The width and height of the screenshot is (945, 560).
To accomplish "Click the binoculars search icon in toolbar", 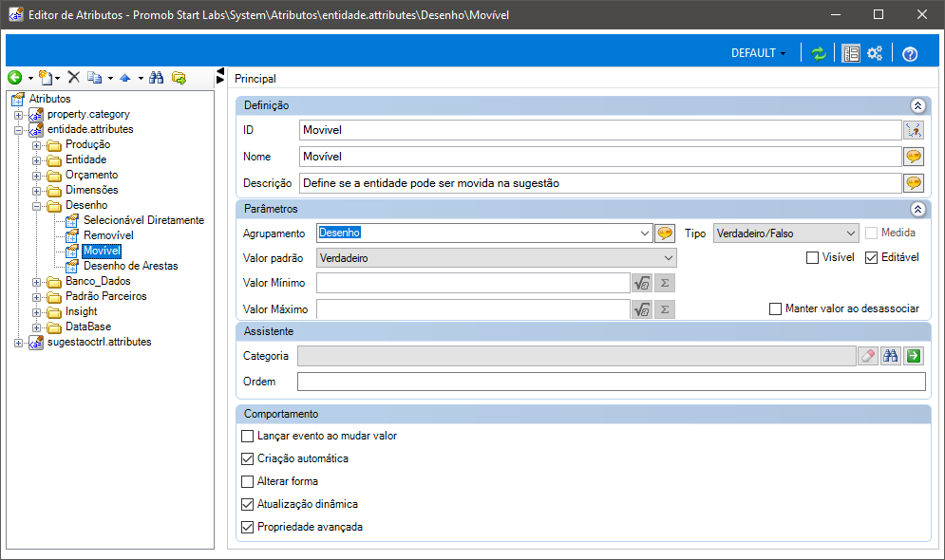I will pos(157,78).
